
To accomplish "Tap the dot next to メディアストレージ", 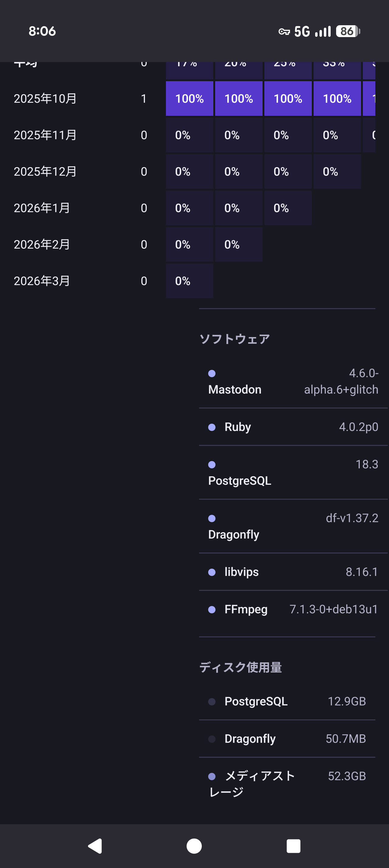I will 212,776.
